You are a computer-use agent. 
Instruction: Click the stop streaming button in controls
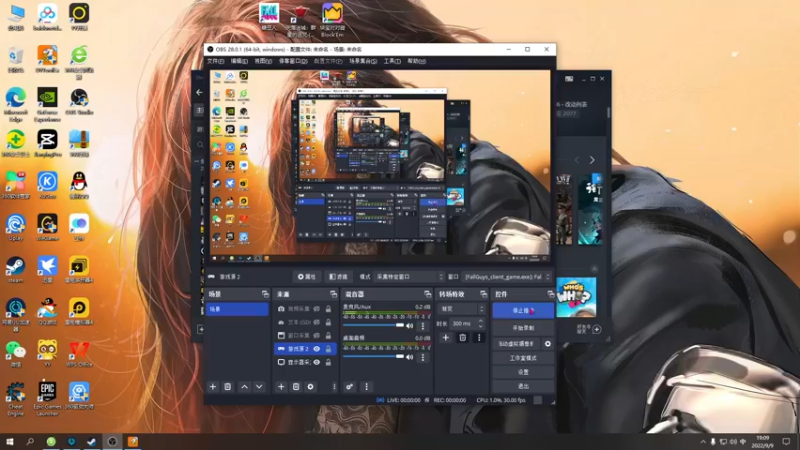(x=523, y=310)
